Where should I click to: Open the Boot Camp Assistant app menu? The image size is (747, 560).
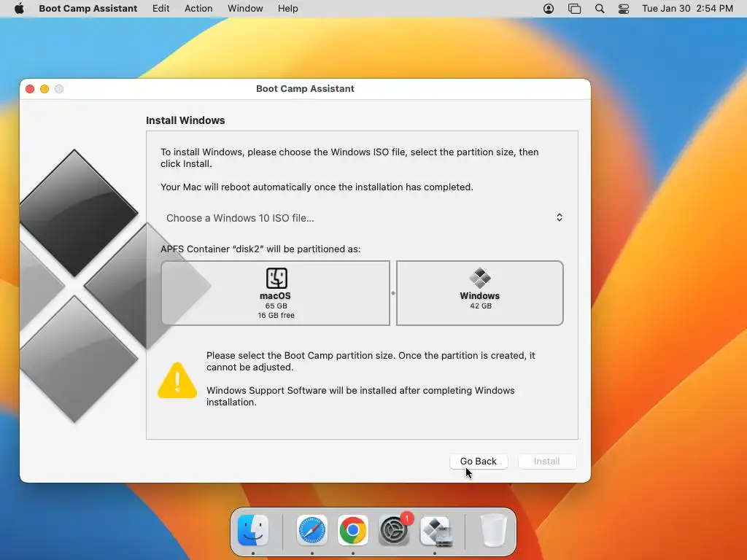coord(88,9)
